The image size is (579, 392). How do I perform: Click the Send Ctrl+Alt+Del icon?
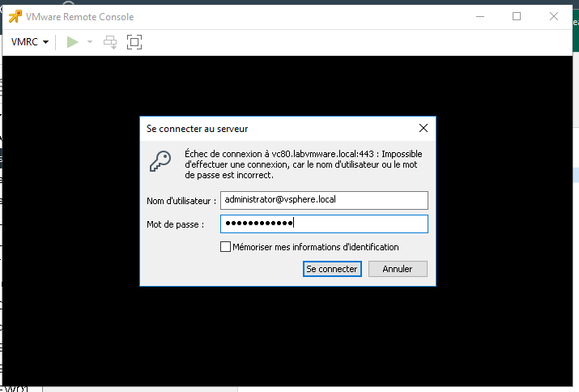(x=110, y=42)
